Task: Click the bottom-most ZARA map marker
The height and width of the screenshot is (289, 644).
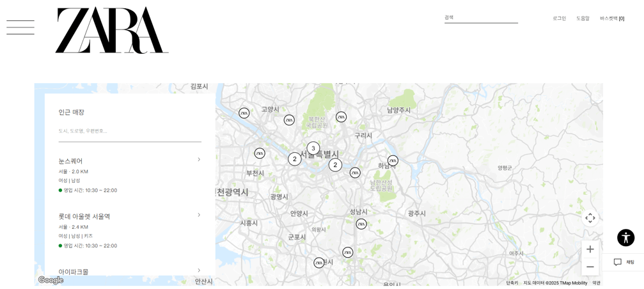Action: (318, 263)
